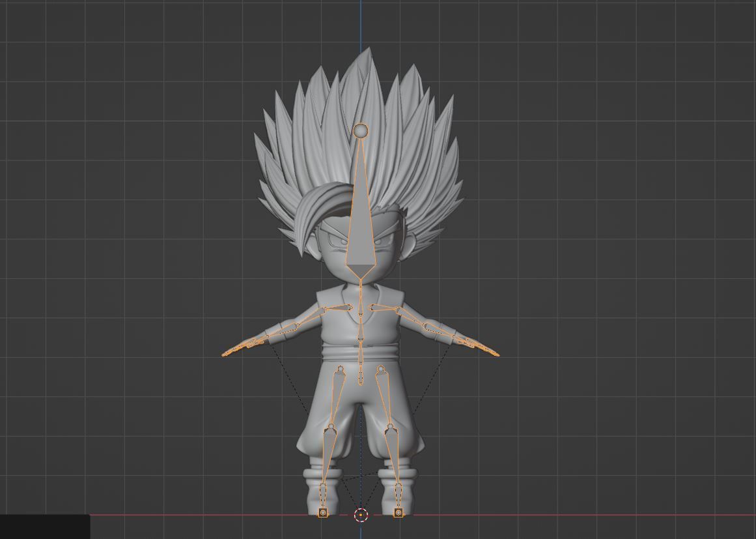Select the chest spine bone in the collar opening
Image resolution: width=756 pixels, height=539 pixels.
pos(361,306)
